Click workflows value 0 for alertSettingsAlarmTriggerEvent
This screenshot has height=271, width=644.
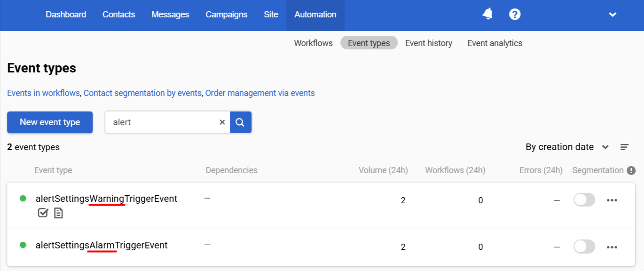[x=480, y=247]
